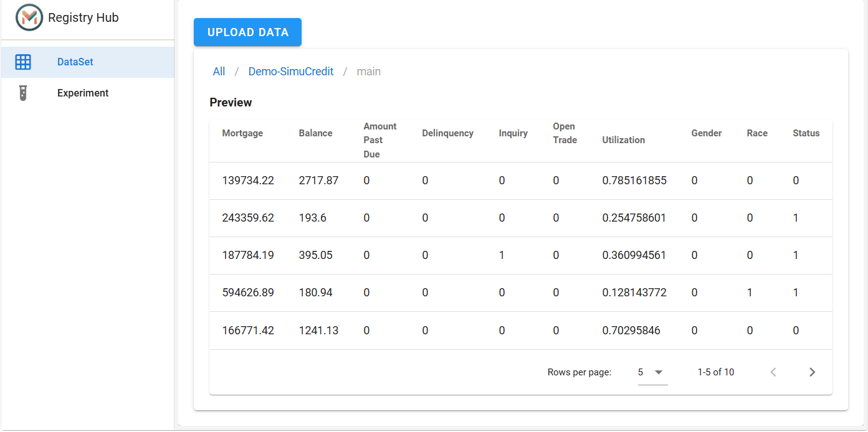Click the Amount Past Due header
868x432 pixels.
[380, 140]
